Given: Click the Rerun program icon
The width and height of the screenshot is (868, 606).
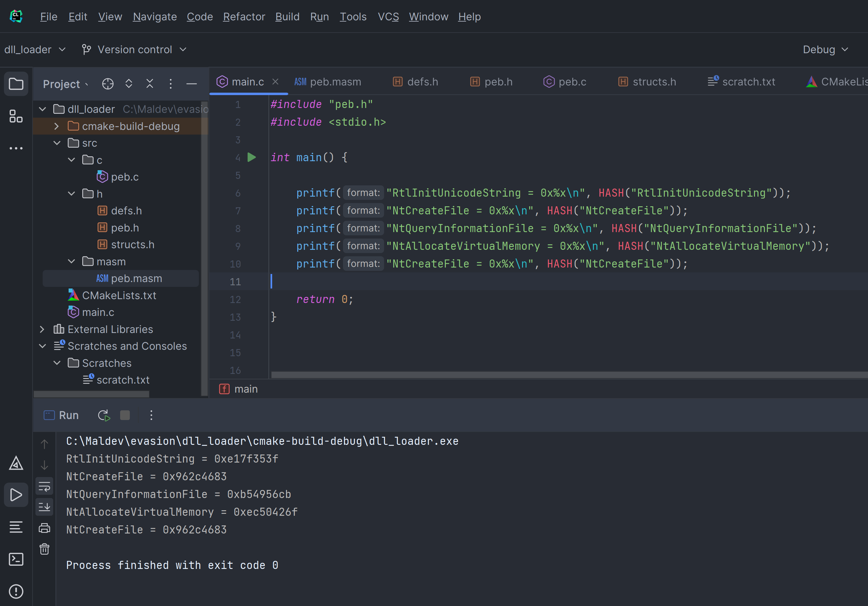Looking at the screenshot, I should pyautogui.click(x=104, y=415).
